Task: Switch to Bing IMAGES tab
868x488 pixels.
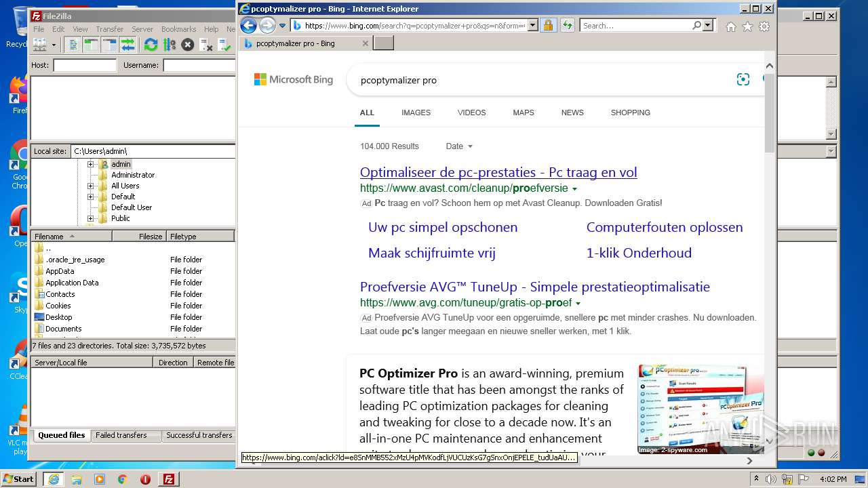Action: click(416, 113)
